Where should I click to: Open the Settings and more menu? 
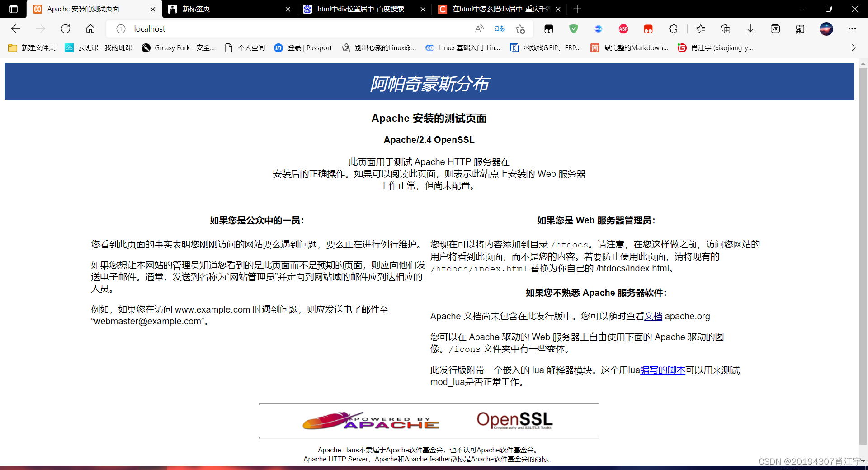(853, 28)
